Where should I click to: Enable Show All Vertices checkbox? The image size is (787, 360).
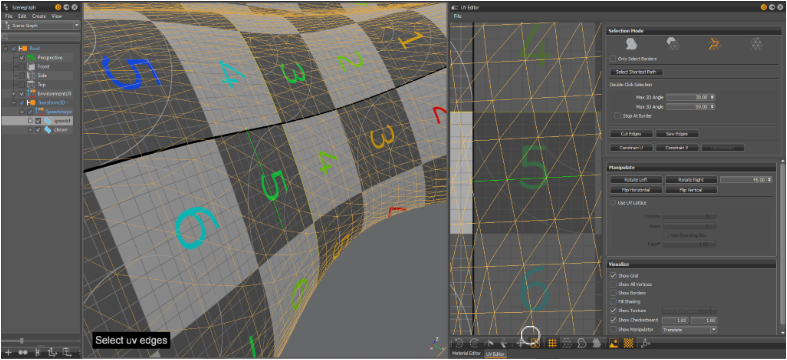pos(613,284)
